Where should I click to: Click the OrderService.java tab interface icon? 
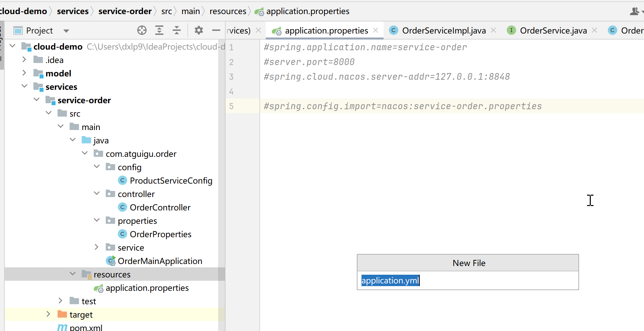coord(511,30)
